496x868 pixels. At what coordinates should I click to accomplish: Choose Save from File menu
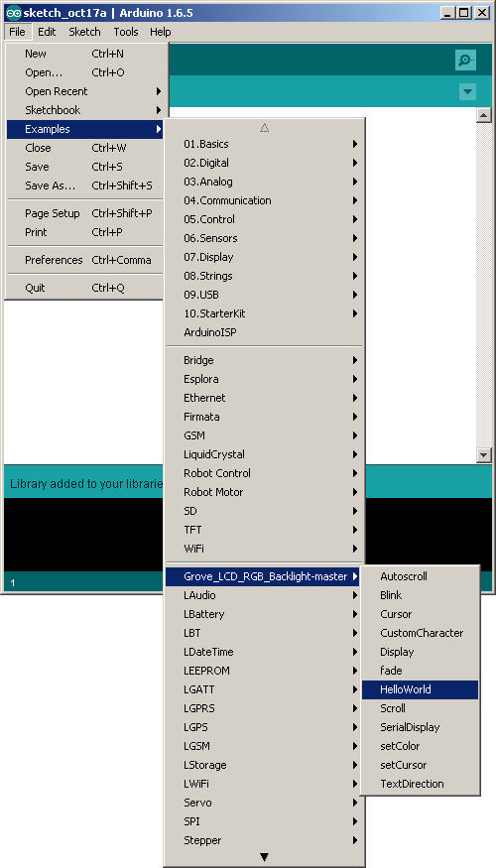coord(84,167)
